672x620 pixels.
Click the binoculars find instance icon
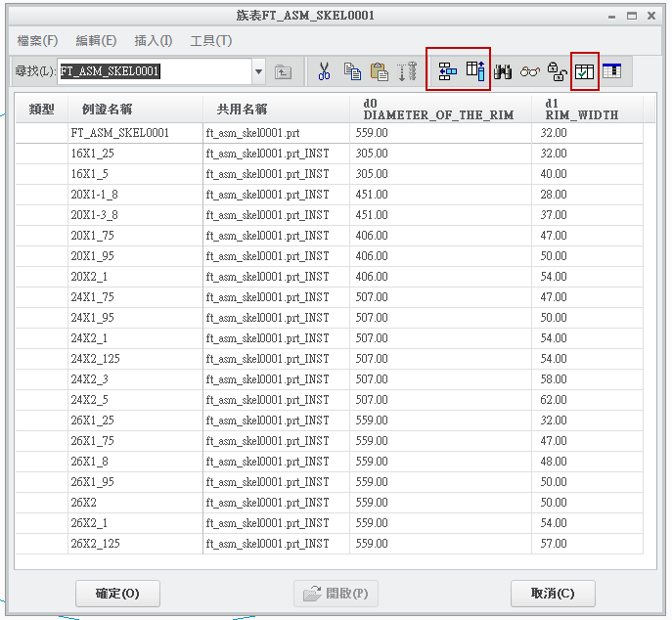tap(504, 71)
